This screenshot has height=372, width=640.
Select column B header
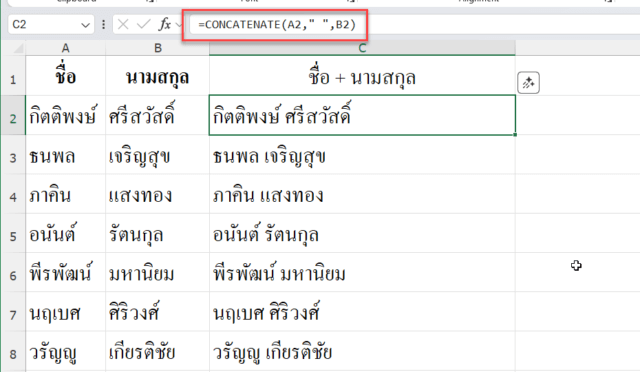pos(158,48)
